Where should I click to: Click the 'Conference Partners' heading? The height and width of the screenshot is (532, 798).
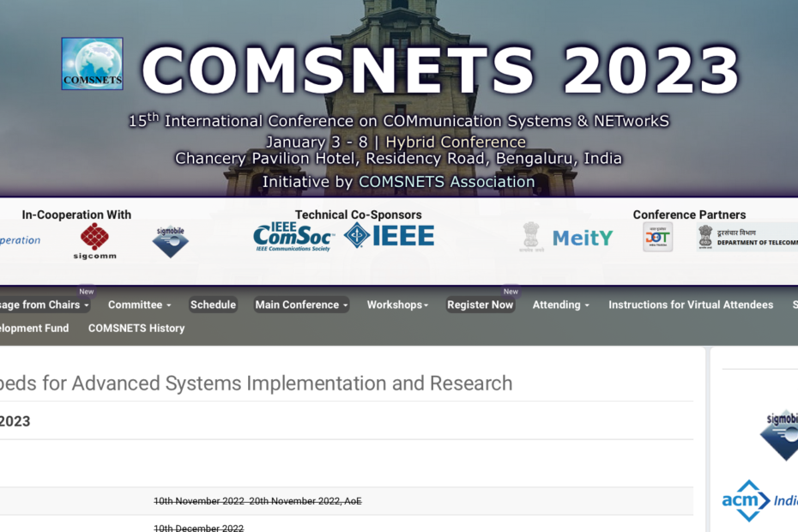pyautogui.click(x=689, y=215)
